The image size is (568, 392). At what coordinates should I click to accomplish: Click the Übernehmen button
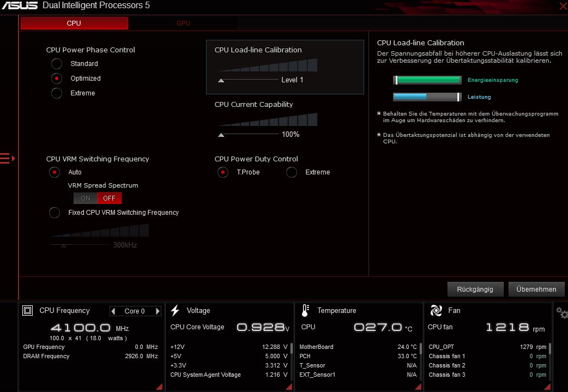pyautogui.click(x=536, y=289)
